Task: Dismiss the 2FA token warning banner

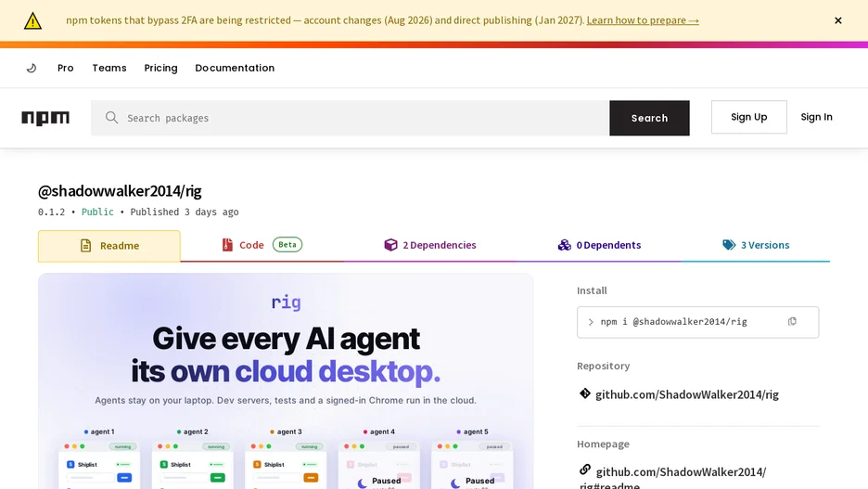Action: [838, 20]
